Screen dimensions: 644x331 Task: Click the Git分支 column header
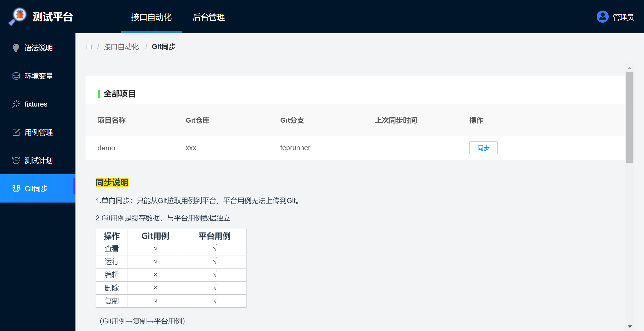(x=292, y=120)
